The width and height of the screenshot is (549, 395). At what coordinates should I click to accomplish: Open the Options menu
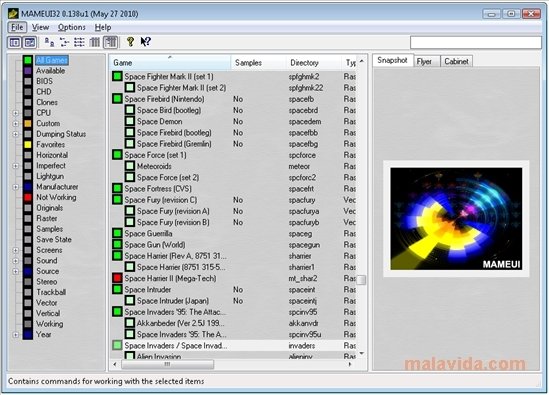point(71,27)
